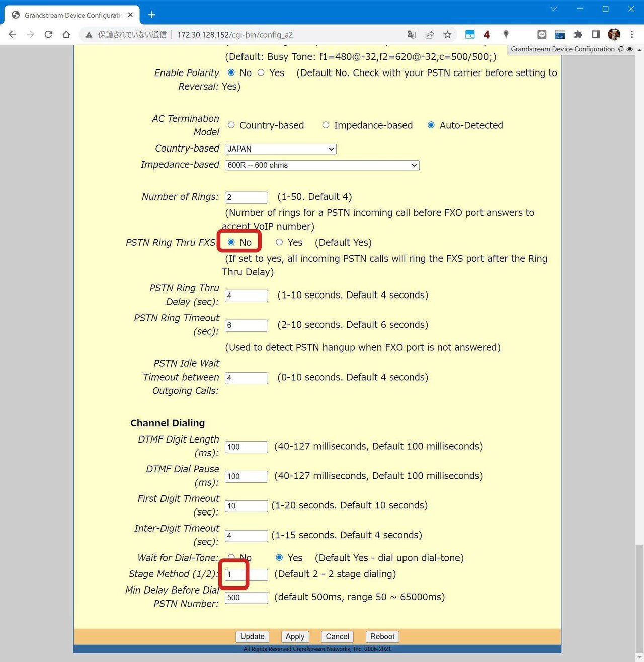Reload the configuration page
Viewport: 644px width, 662px height.
click(x=48, y=34)
